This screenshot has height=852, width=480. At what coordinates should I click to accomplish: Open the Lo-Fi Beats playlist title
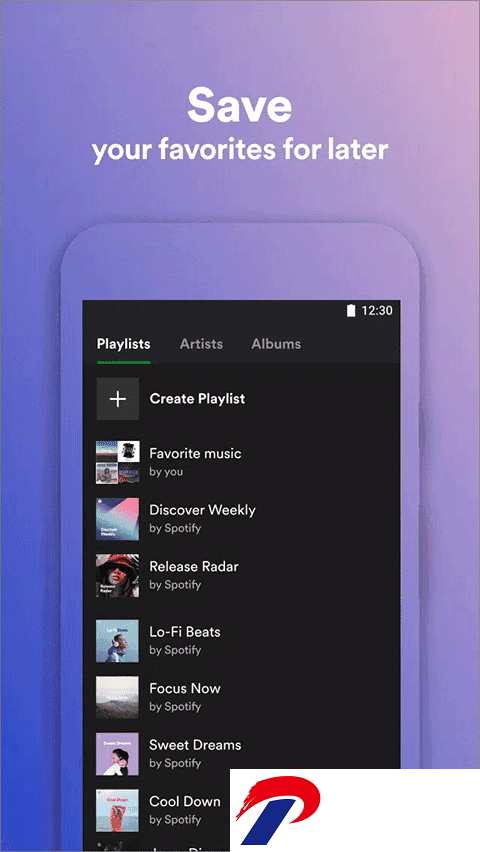tap(185, 632)
